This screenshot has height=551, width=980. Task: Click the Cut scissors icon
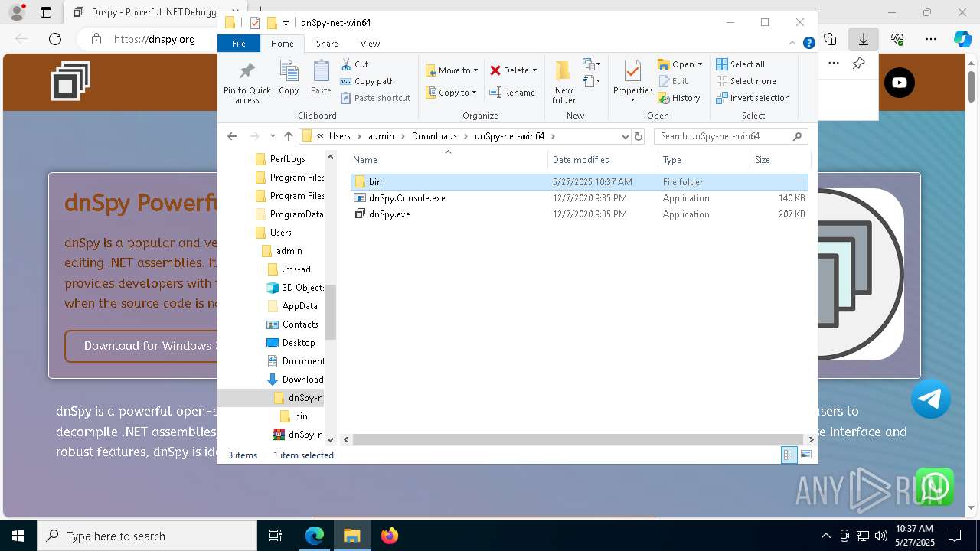(x=346, y=64)
